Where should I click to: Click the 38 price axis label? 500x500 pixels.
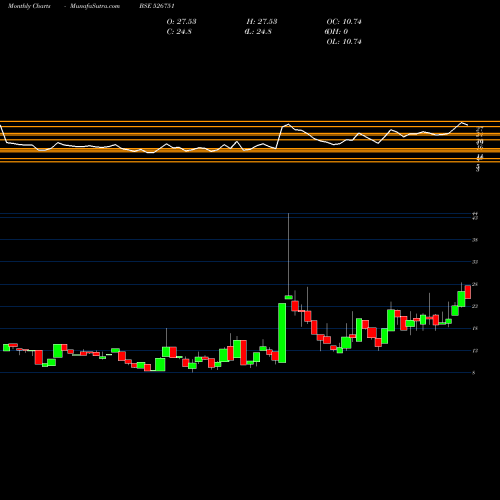[x=475, y=240]
